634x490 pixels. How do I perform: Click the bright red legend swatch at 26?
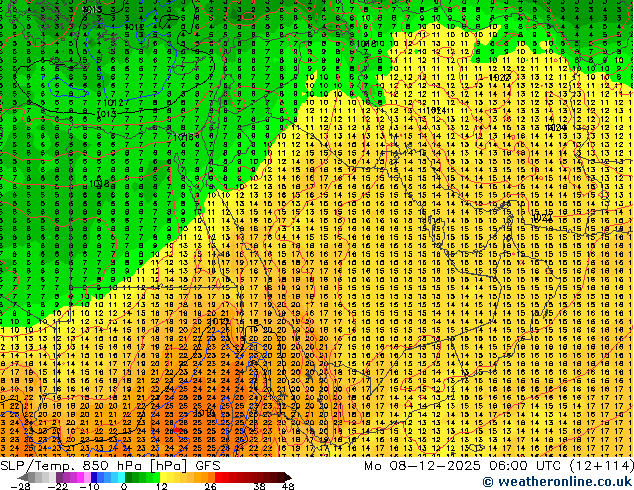218,477
